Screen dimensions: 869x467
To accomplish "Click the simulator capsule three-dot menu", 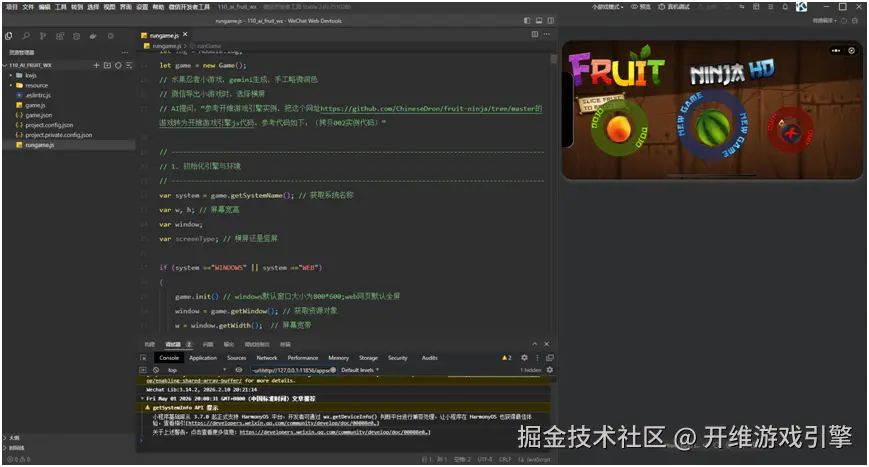I will point(836,50).
